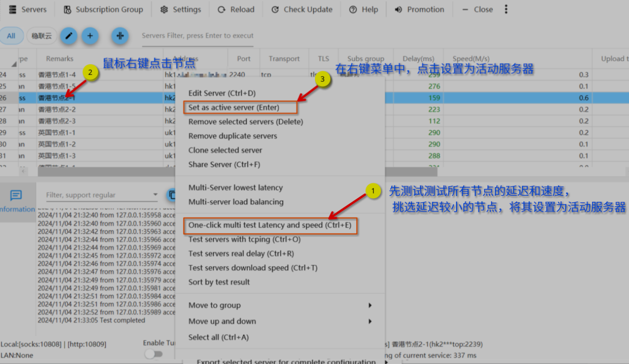This screenshot has width=629, height=364.
Task: Click Test servers real delay option
Action: tap(241, 254)
